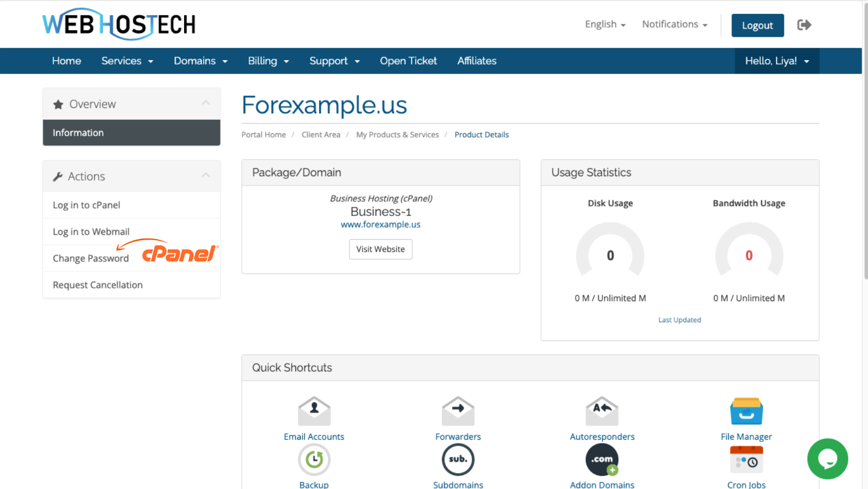Select Affiliates in the navbar
This screenshot has height=489, width=868.
(477, 61)
